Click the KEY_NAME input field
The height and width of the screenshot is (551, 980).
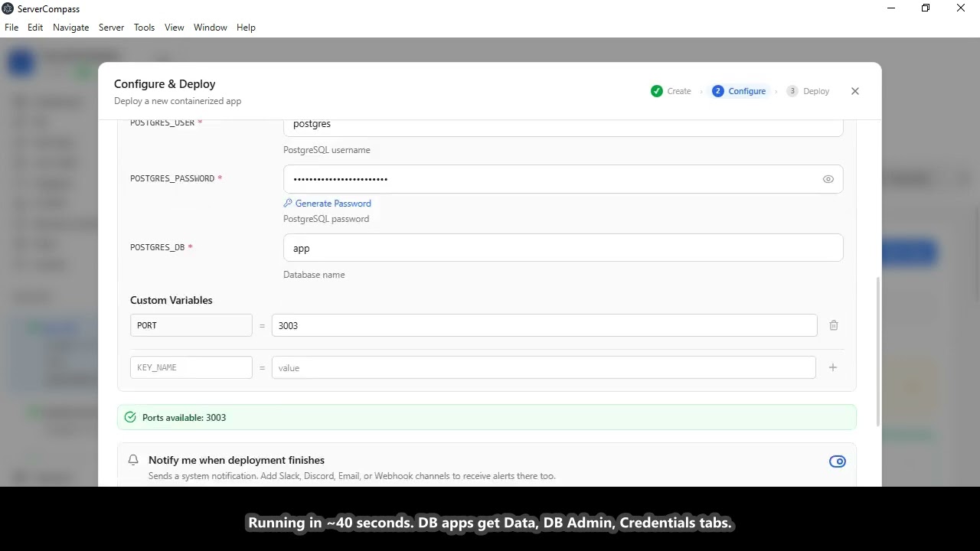(x=191, y=367)
